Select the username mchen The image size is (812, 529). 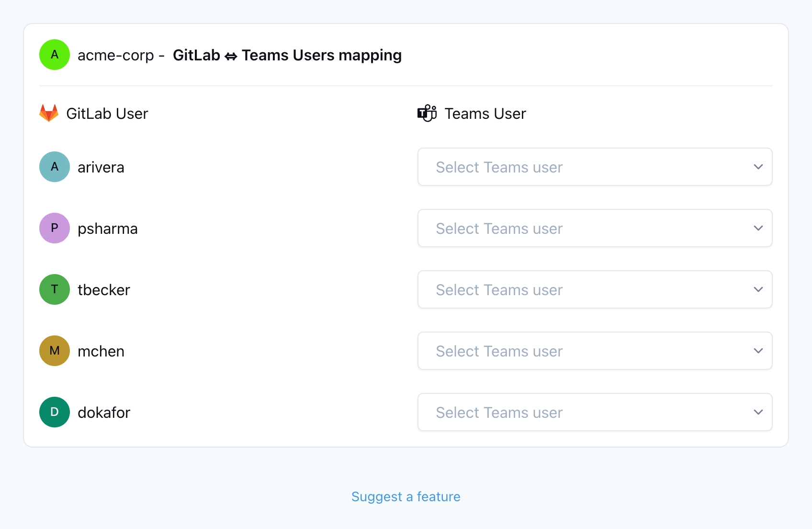coord(101,351)
